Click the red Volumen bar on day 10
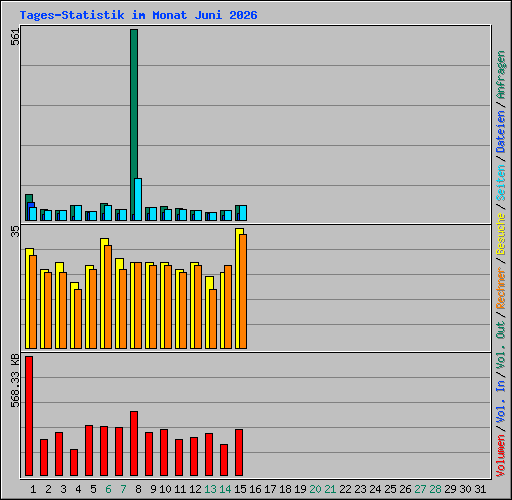This screenshot has width=512, height=500. [164, 452]
